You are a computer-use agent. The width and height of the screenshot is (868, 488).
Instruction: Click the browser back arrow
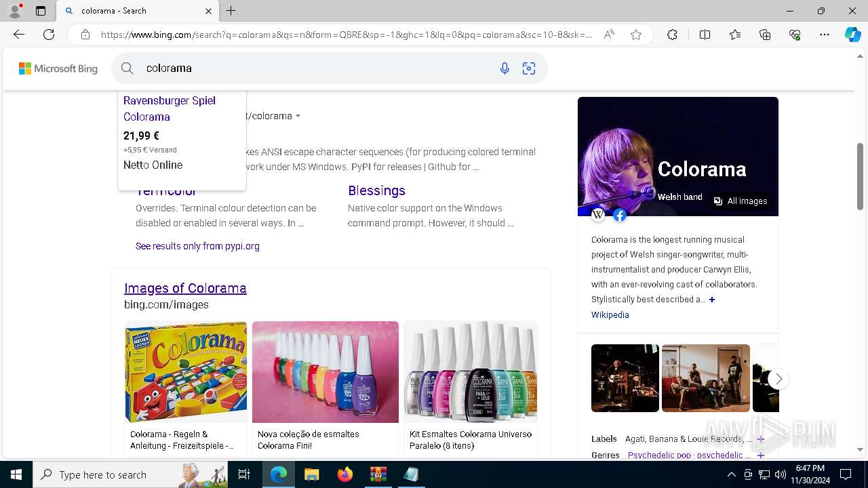coord(19,35)
